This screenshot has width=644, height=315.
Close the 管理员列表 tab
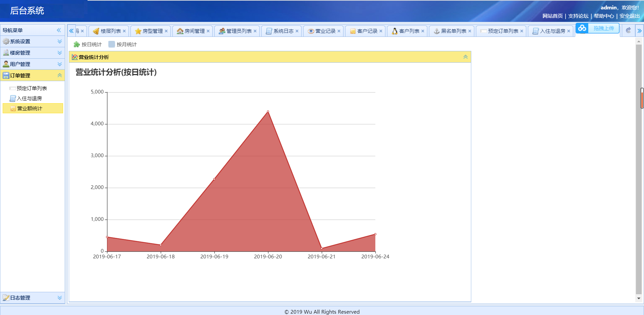coord(255,31)
